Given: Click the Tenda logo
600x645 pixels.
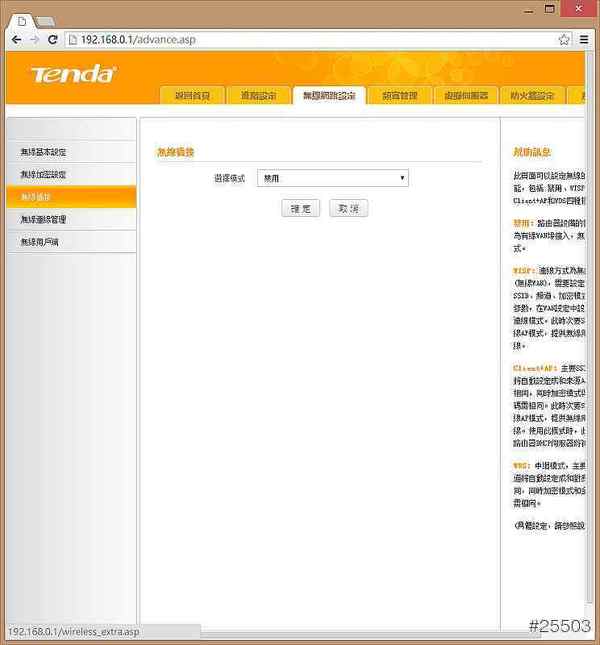Looking at the screenshot, I should pos(74,74).
